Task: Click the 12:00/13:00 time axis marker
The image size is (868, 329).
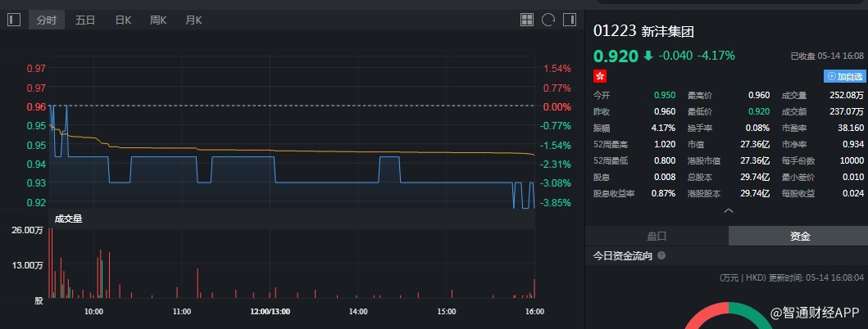Action: (270, 312)
